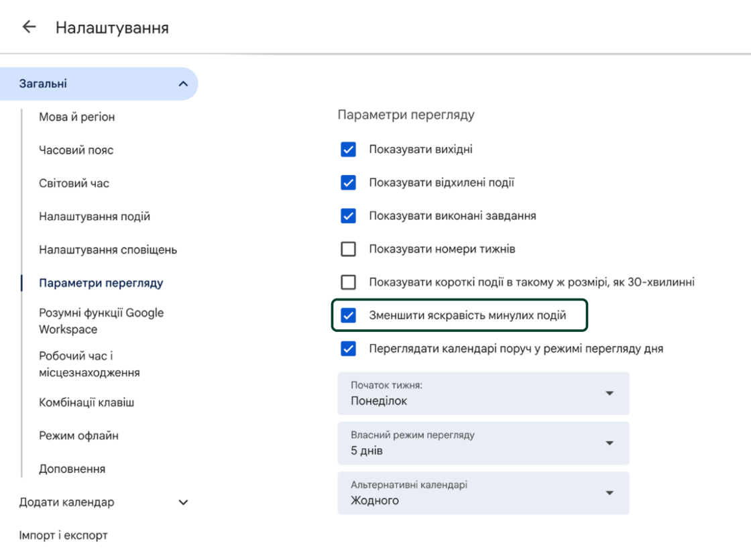Select Часовий пояс in sidebar
Image resolution: width=751 pixels, height=560 pixels.
tap(76, 150)
